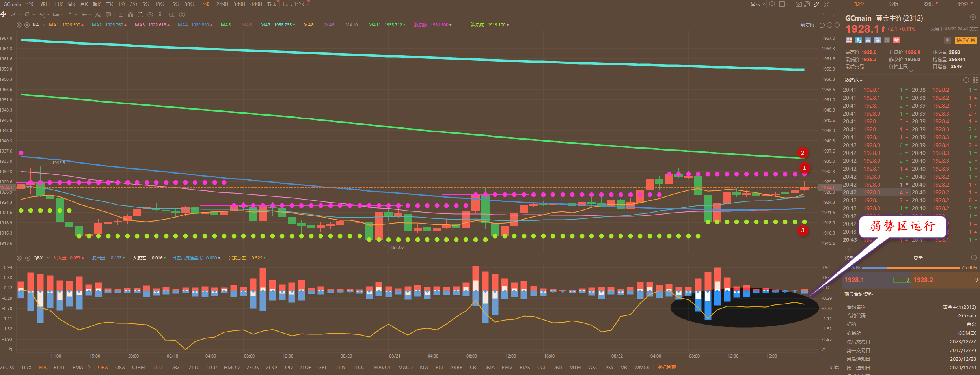
Task: Reset chart view with the undo arrow
Action: tap(822, 25)
